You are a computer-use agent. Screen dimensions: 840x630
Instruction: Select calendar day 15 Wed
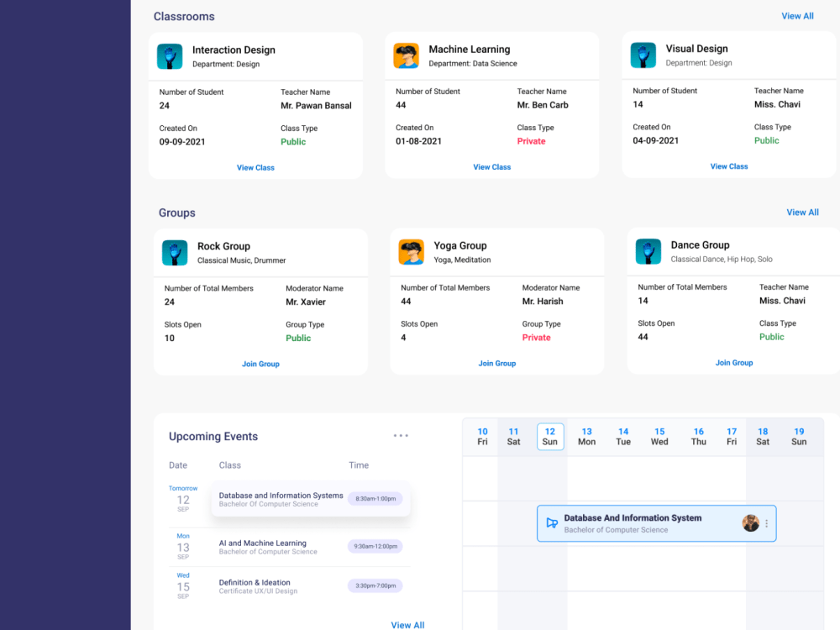659,437
